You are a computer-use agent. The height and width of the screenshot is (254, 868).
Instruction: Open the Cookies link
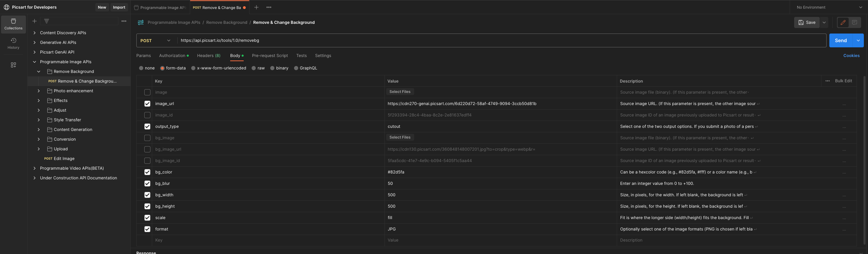pos(851,56)
